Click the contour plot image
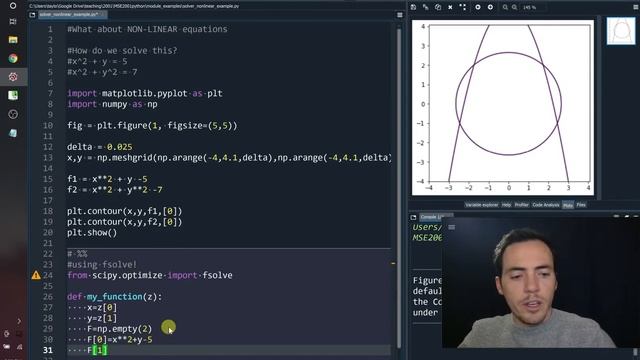640x360 pixels. pyautogui.click(x=503, y=108)
